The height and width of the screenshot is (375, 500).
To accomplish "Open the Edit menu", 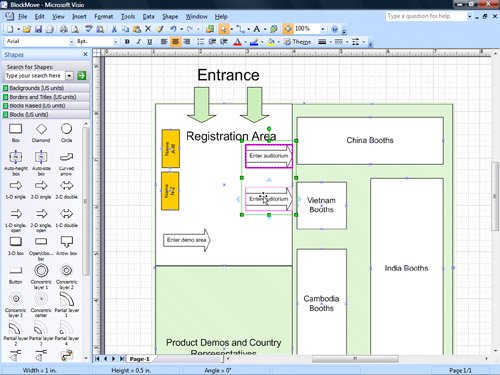I will [x=40, y=16].
